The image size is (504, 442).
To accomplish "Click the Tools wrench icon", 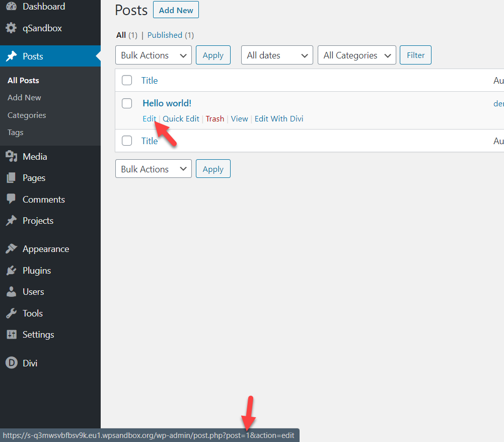I will 11,313.
